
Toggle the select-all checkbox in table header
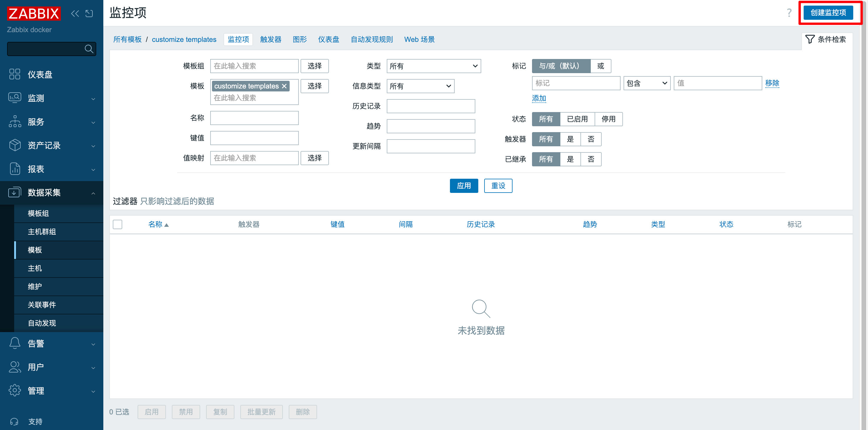click(x=118, y=224)
